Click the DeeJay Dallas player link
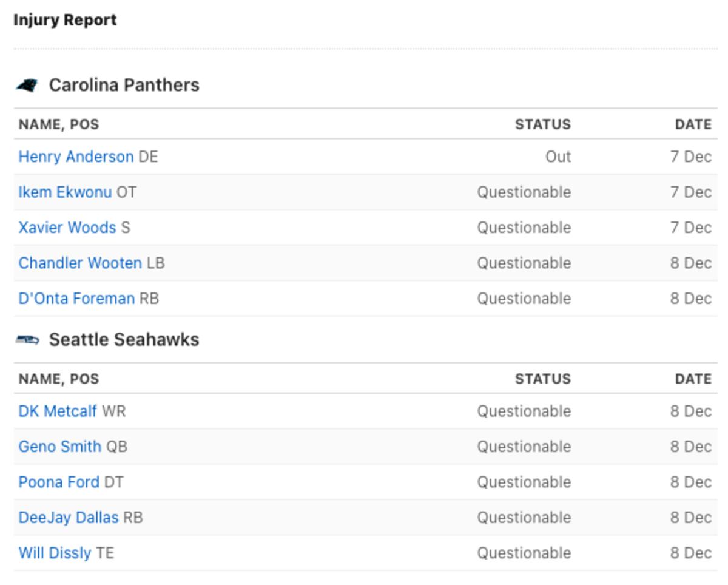 coord(69,518)
